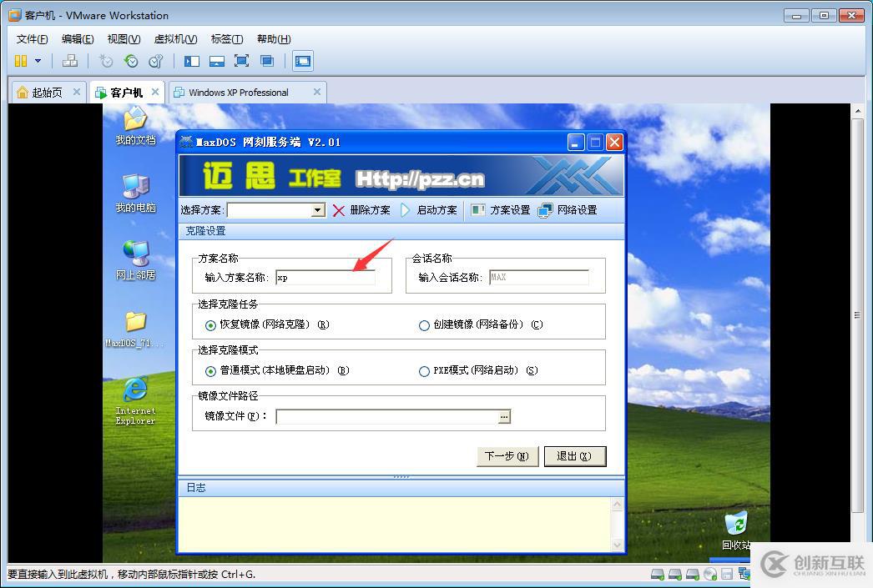This screenshot has width=873, height=588.
Task: Select the 客户机 tab
Action: 126,93
